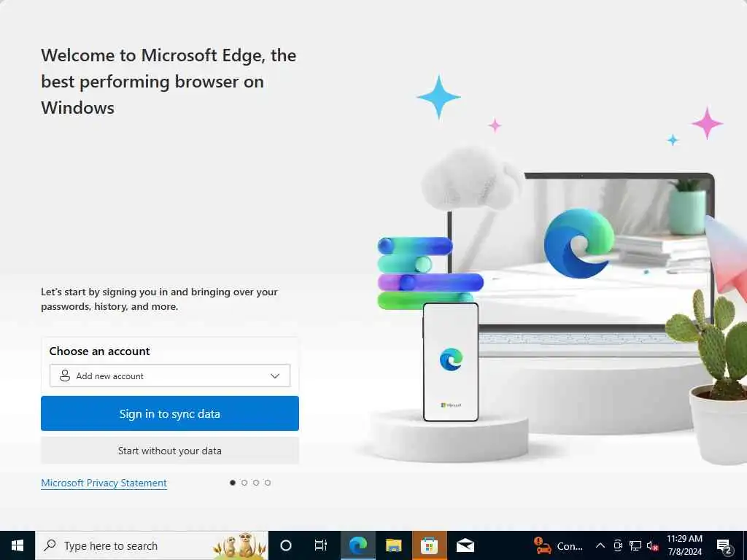Image resolution: width=747 pixels, height=560 pixels.
Task: Open Task View in the taskbar
Action: 321,545
